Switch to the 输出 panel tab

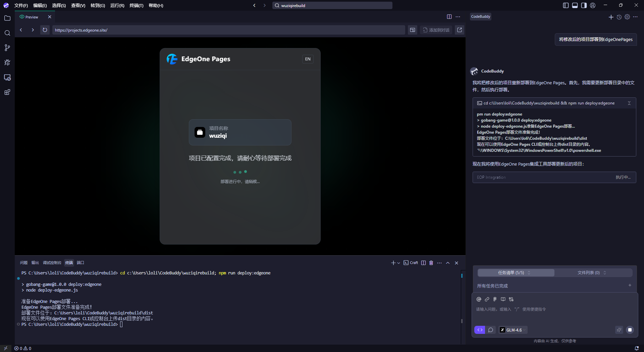(35, 263)
